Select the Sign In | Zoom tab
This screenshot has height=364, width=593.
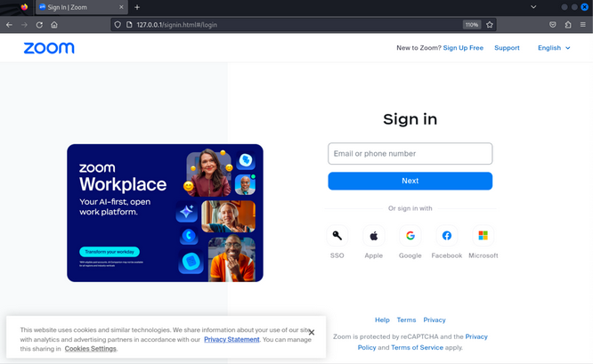81,7
